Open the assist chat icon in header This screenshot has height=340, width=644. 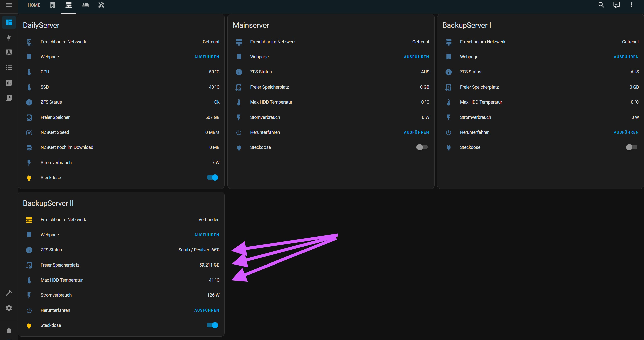(616, 5)
